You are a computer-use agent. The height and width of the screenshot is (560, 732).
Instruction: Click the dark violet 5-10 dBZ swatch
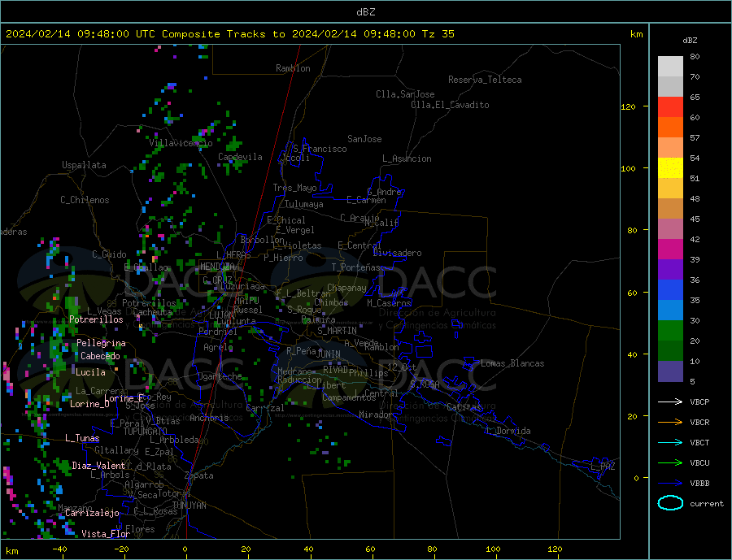pyautogui.click(x=670, y=371)
